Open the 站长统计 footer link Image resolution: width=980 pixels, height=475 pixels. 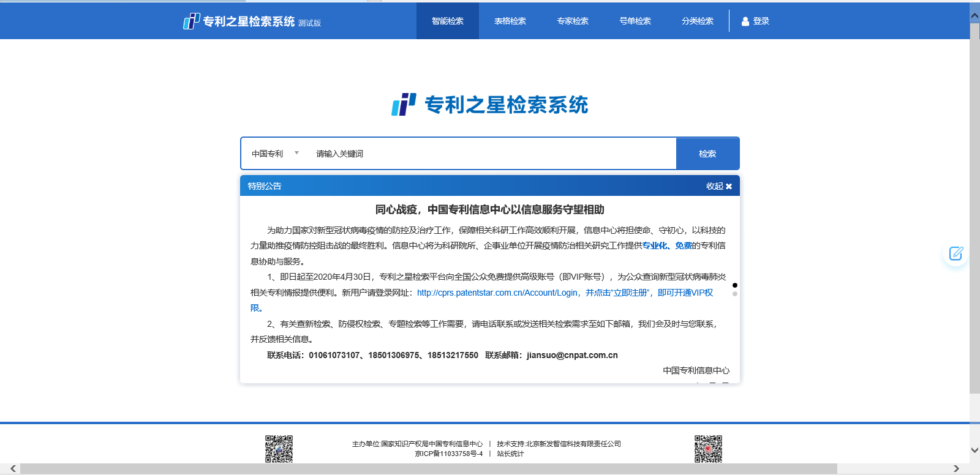510,454
